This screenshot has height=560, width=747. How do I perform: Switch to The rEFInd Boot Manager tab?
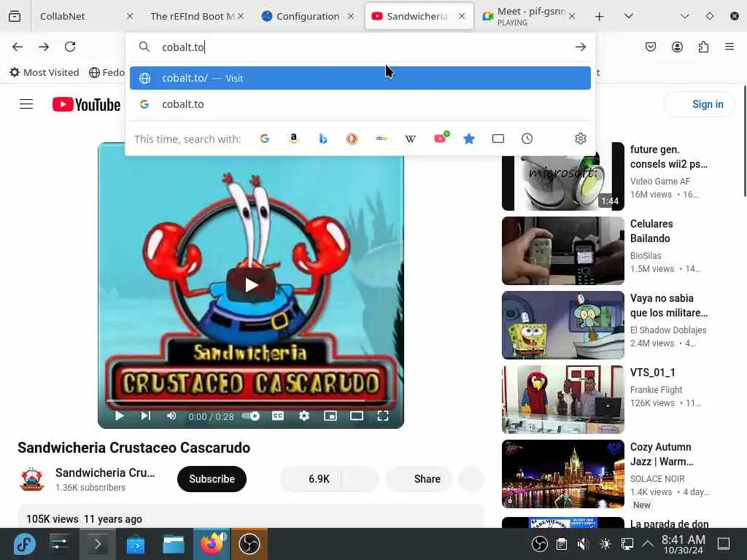click(x=193, y=16)
